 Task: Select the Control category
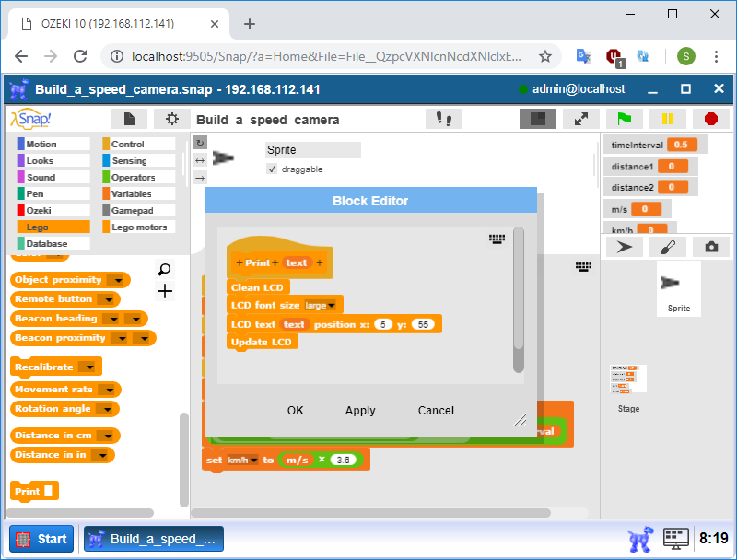point(139,145)
